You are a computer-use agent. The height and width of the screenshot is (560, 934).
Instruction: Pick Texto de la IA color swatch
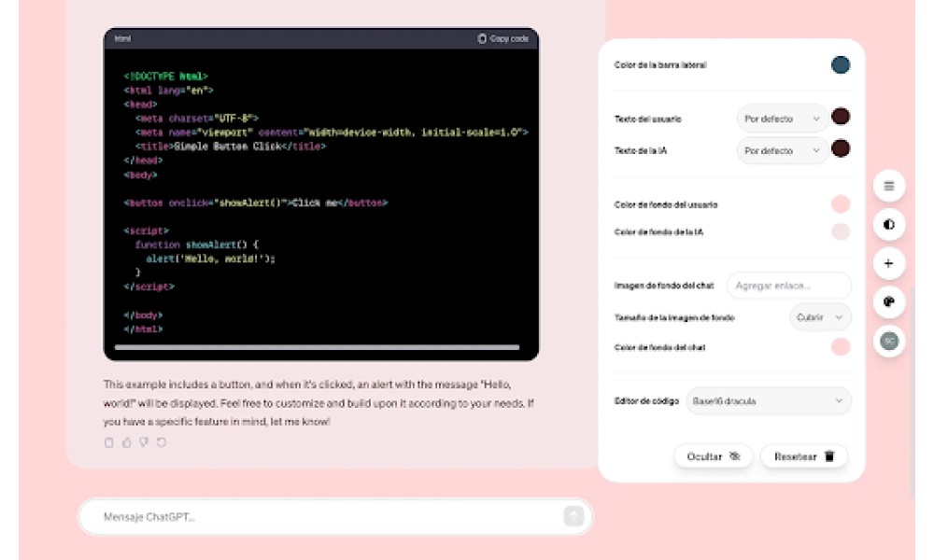[x=841, y=148]
